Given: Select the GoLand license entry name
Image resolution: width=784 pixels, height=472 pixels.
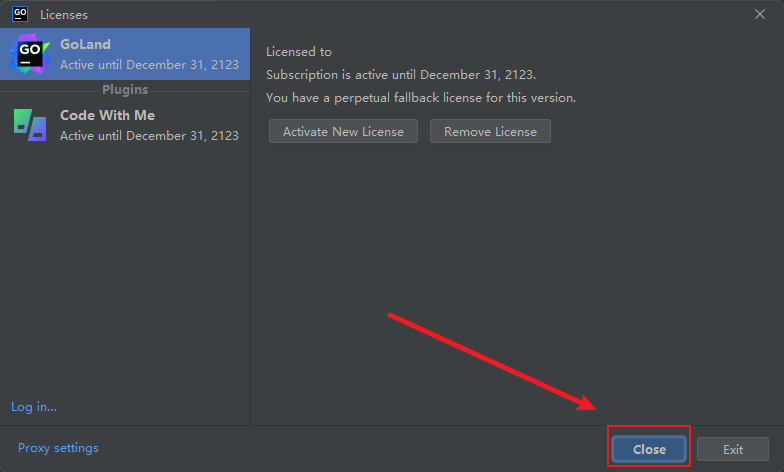Looking at the screenshot, I should (x=85, y=44).
